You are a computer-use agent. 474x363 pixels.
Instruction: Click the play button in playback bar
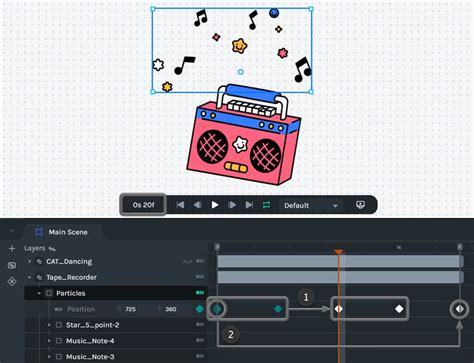pyautogui.click(x=215, y=205)
